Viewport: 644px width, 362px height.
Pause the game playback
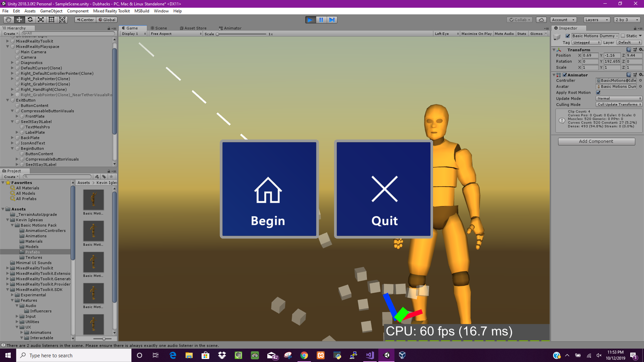coord(321,20)
